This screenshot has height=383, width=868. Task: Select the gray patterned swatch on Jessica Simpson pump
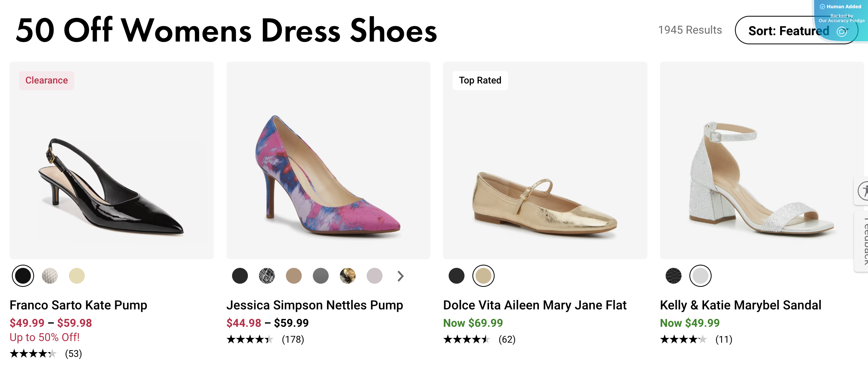[x=321, y=276]
